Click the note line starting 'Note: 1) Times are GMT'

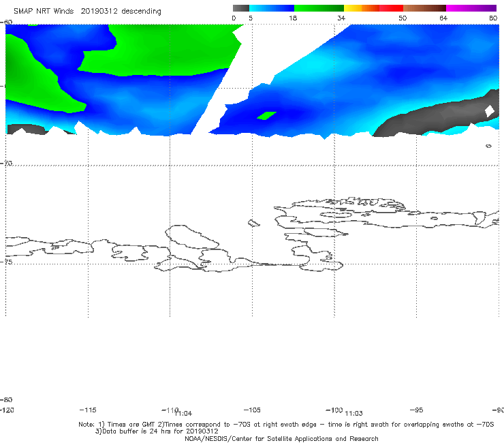286,425
